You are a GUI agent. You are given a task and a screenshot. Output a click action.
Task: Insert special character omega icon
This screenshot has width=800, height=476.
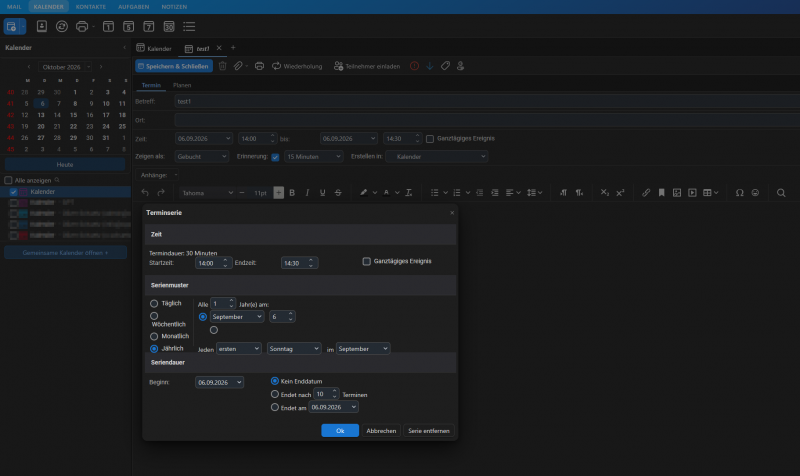[739, 192]
